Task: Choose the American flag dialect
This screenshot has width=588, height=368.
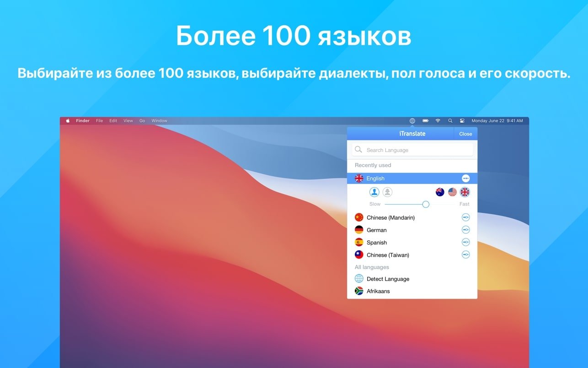Action: click(452, 192)
